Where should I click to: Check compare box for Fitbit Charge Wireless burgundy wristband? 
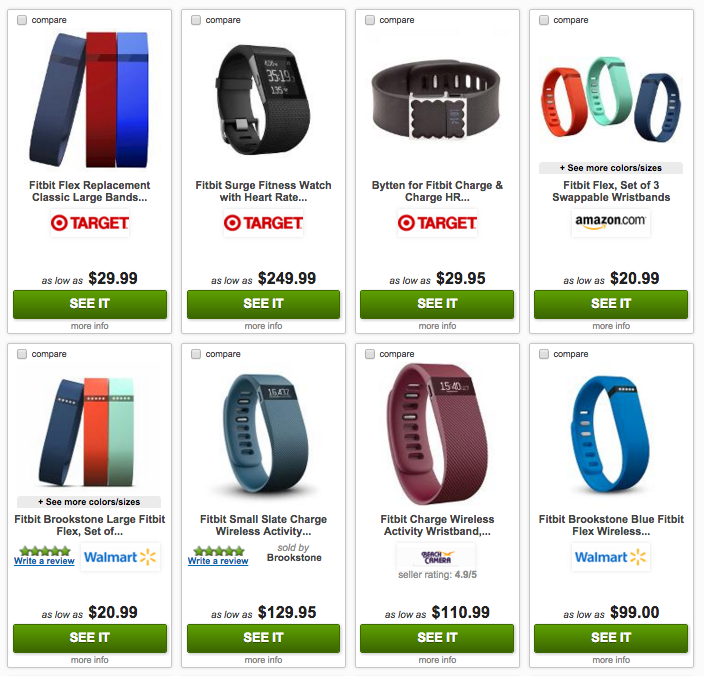(370, 354)
